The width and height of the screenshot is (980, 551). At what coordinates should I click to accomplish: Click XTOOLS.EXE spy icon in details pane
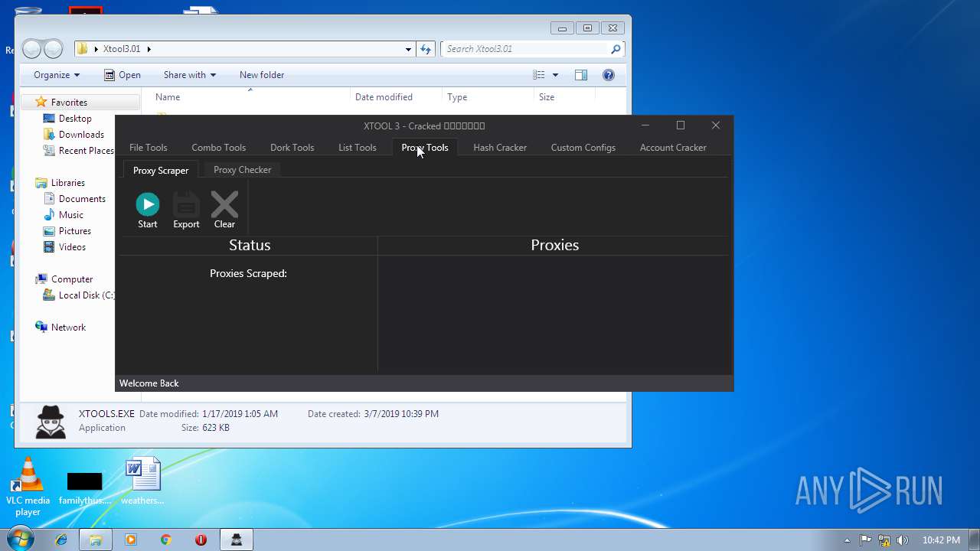click(51, 422)
